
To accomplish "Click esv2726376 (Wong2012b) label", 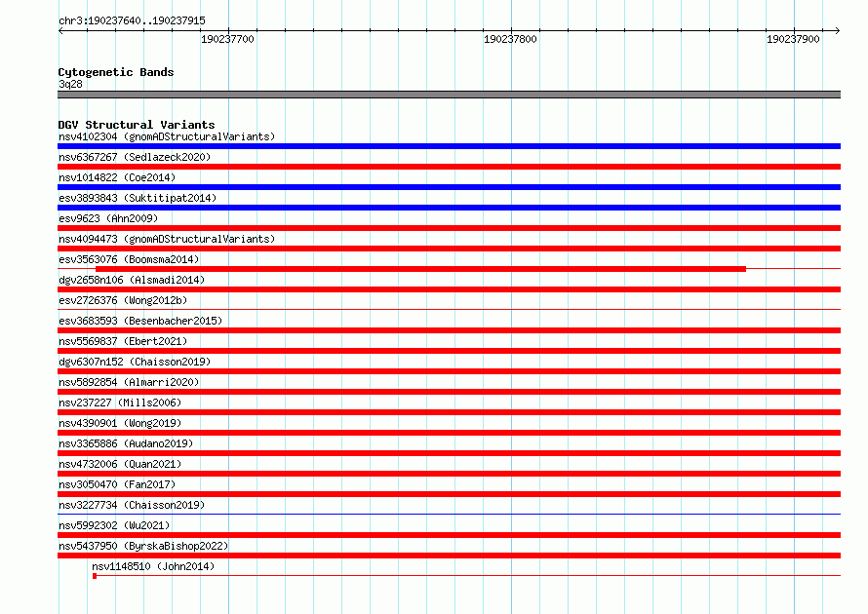I will point(123,300).
